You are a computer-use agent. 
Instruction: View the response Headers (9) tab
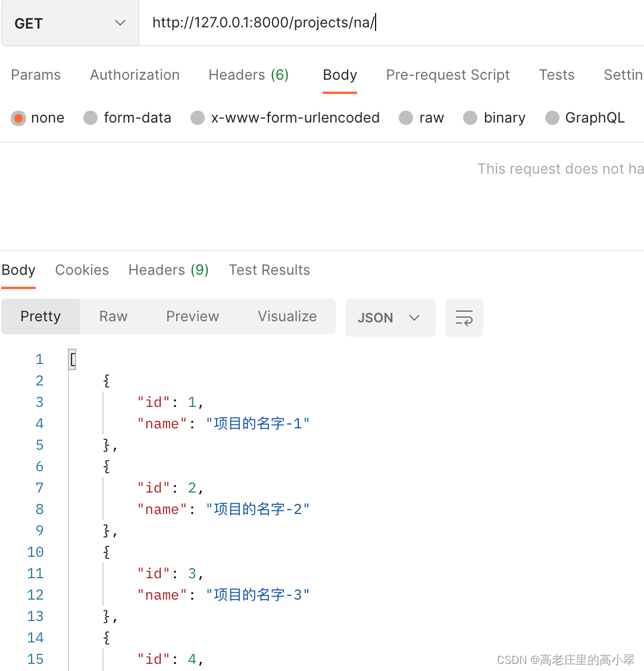click(x=168, y=270)
